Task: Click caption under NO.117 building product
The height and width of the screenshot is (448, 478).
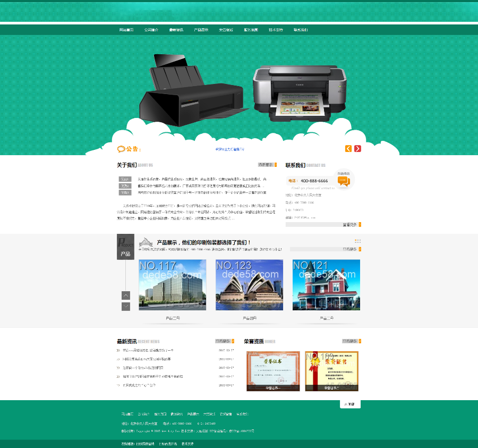Action: 173,318
